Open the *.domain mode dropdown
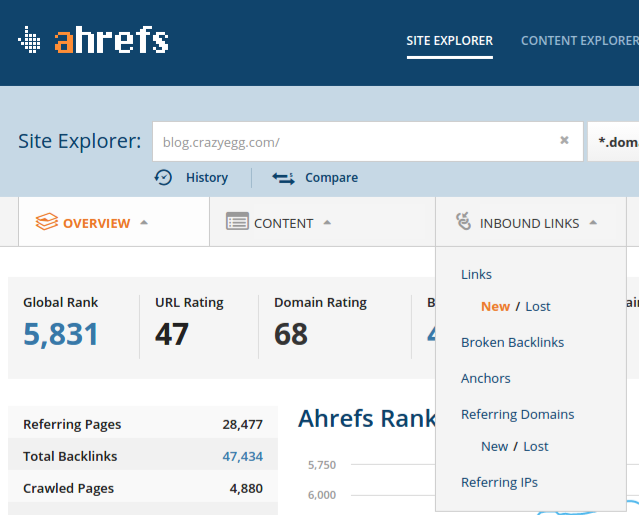The image size is (639, 515). [613, 142]
